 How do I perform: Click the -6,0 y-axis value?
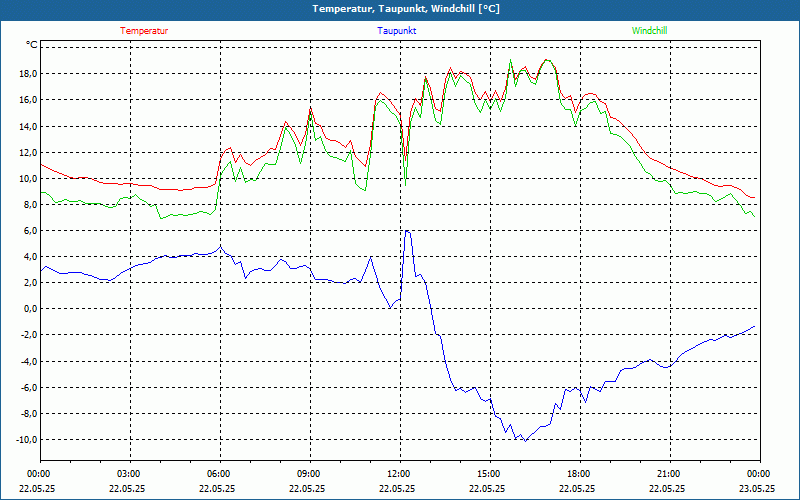click(x=29, y=387)
